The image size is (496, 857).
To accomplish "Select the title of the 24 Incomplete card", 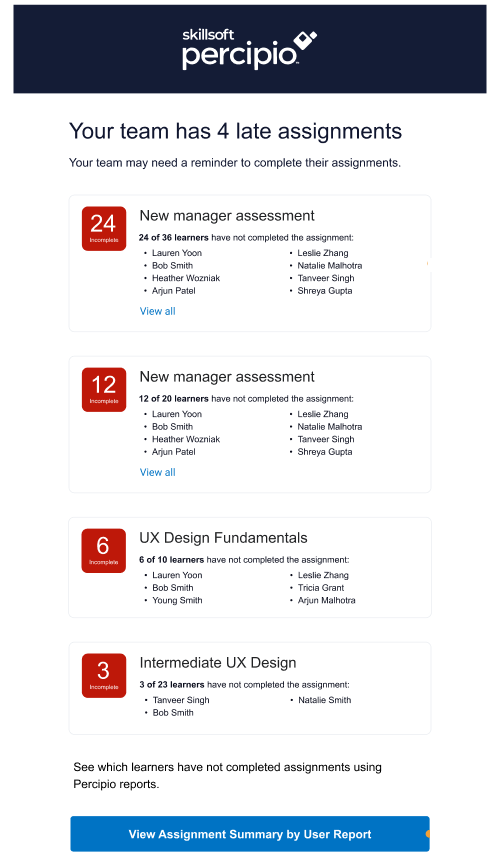I will click(227, 216).
